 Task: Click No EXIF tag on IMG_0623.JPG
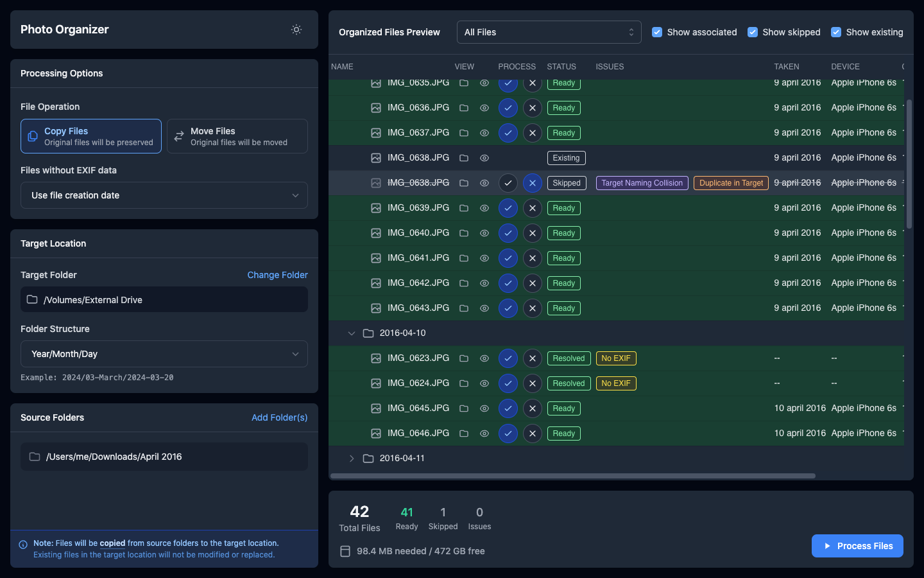pyautogui.click(x=616, y=358)
